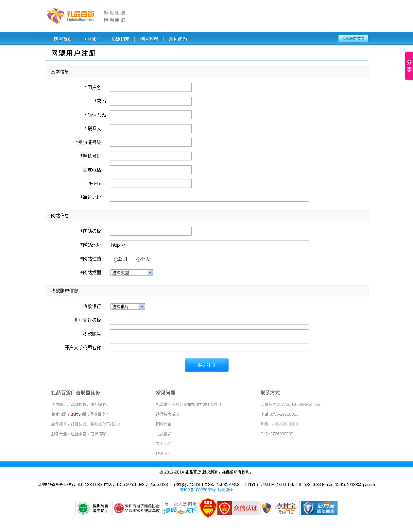This screenshot has width=413, height=532.
Task: Click the 网站地址 http:// field
Action: point(210,245)
